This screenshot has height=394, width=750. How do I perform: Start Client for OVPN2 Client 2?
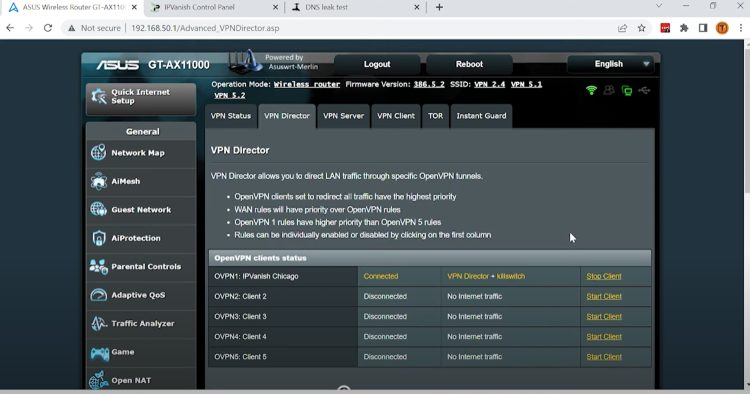click(x=604, y=296)
